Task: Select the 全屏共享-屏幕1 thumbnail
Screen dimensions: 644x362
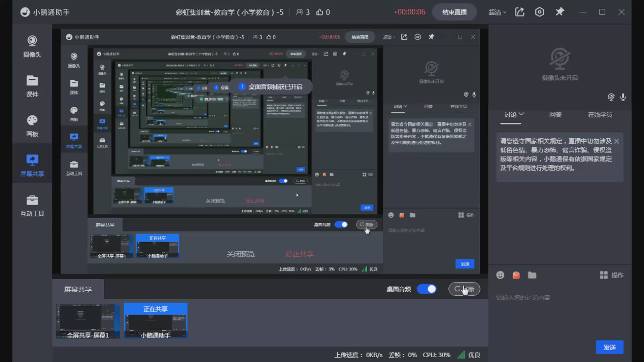Action: [88, 321]
